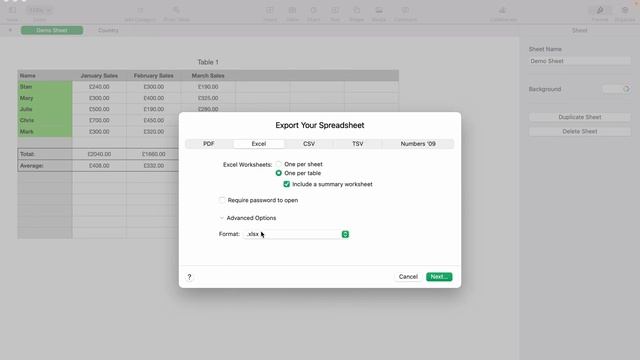Click the Sheet Name input field
The width and height of the screenshot is (640, 360).
pyautogui.click(x=580, y=61)
